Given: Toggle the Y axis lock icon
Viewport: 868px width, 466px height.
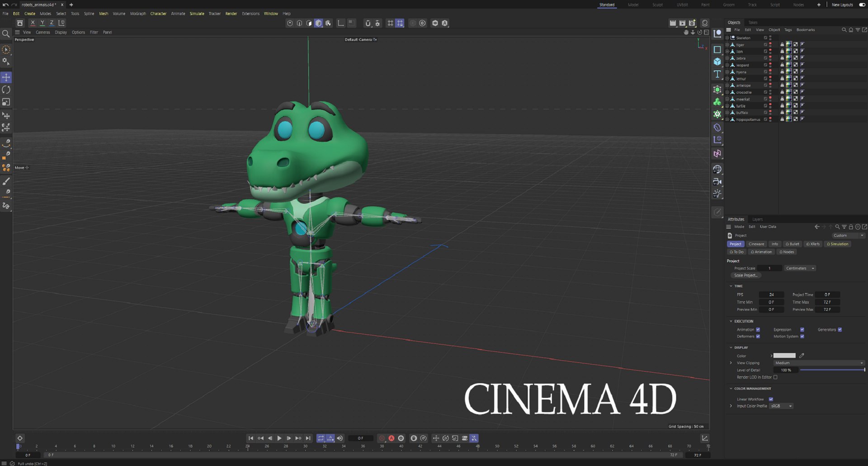Looking at the screenshot, I should point(42,23).
